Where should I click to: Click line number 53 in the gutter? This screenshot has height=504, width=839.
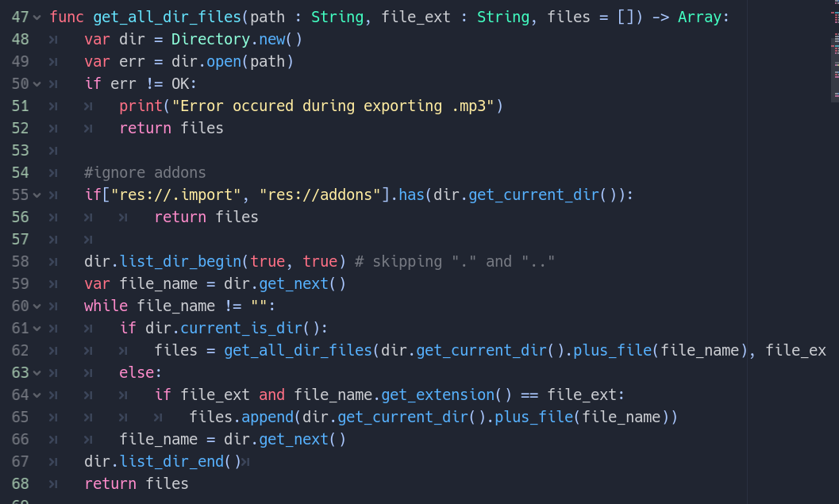[20, 150]
